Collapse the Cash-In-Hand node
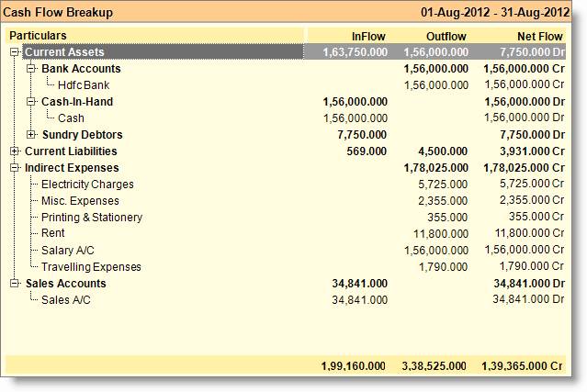 [x=31, y=101]
